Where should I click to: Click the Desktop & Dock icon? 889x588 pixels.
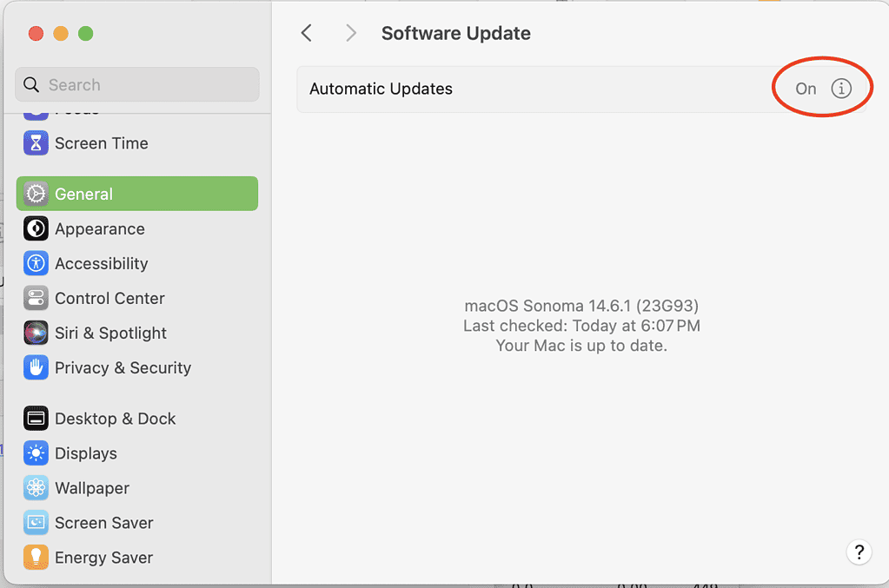click(x=36, y=419)
